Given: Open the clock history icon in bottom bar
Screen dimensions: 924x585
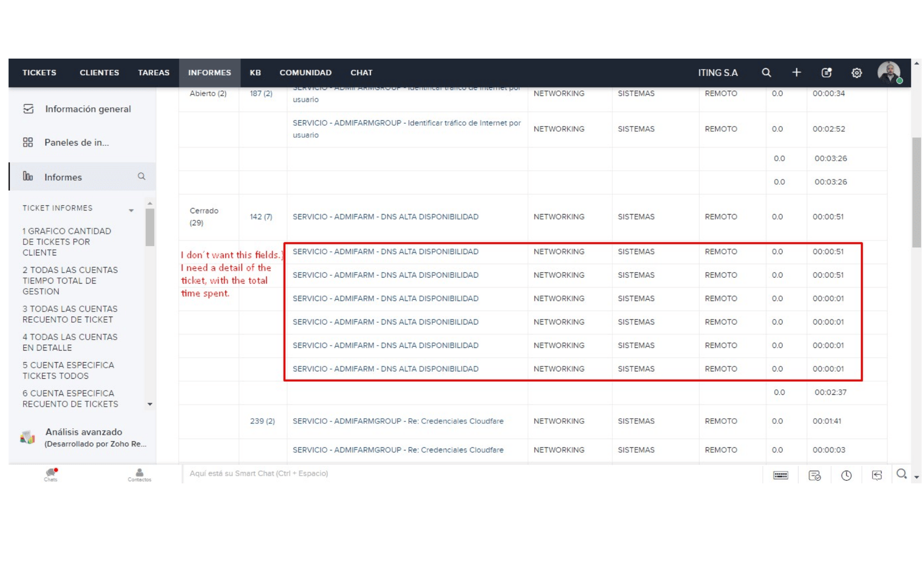Looking at the screenshot, I should [x=846, y=475].
